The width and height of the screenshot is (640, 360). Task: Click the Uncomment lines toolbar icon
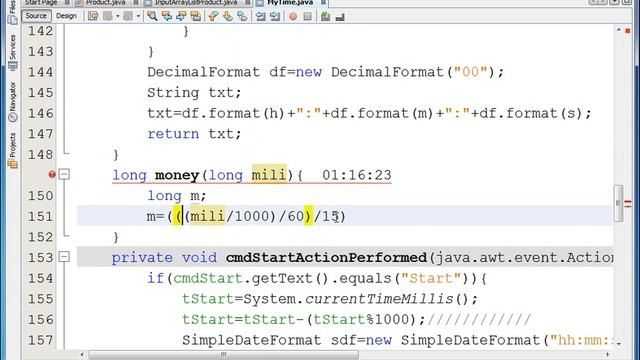340,16
